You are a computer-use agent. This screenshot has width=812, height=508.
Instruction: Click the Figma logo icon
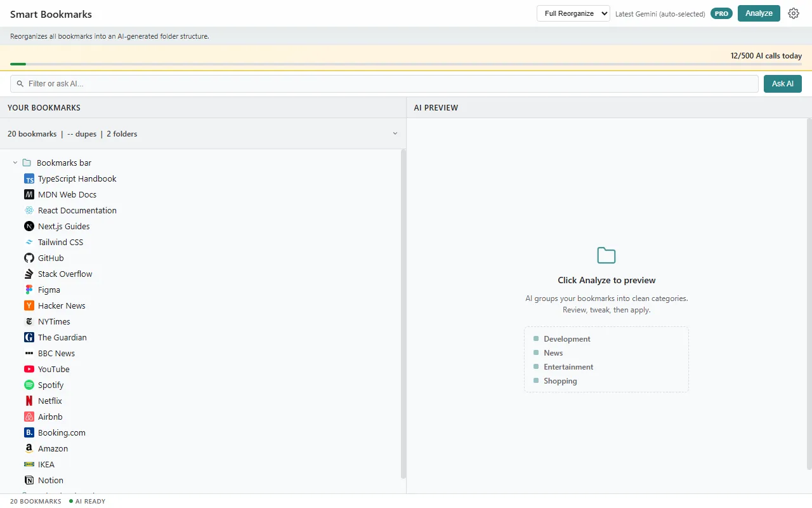[29, 290]
